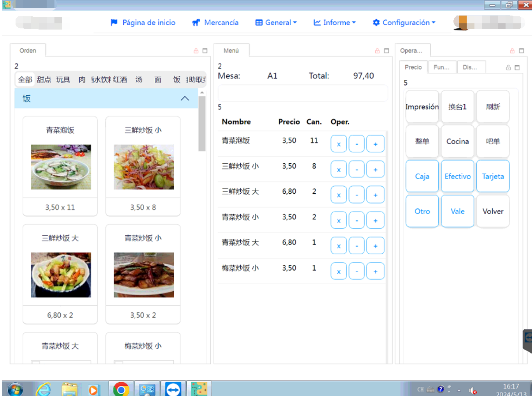The image size is (532, 399).
Task: Send order to Cocina
Action: pyautogui.click(x=458, y=141)
